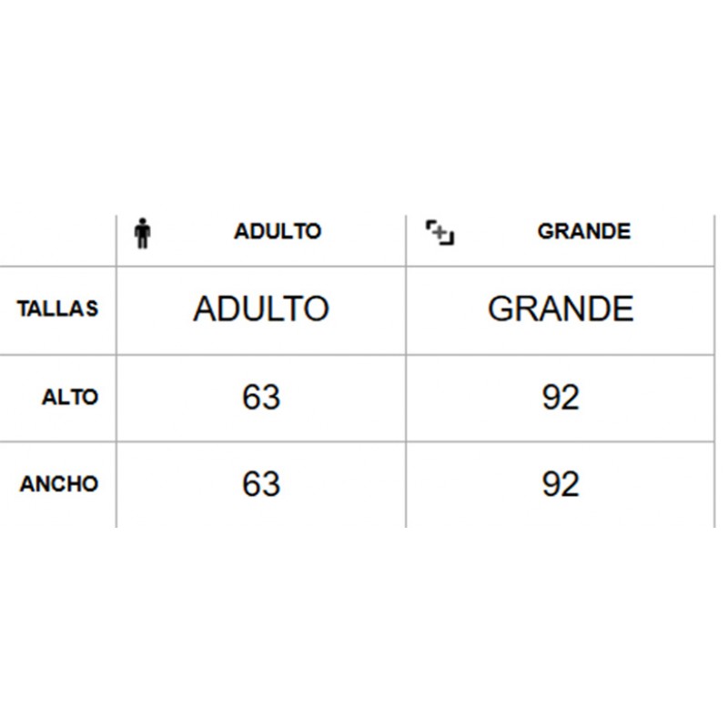728x728 pixels.
Task: Click the ADULTO header cell background
Action: [261, 240]
